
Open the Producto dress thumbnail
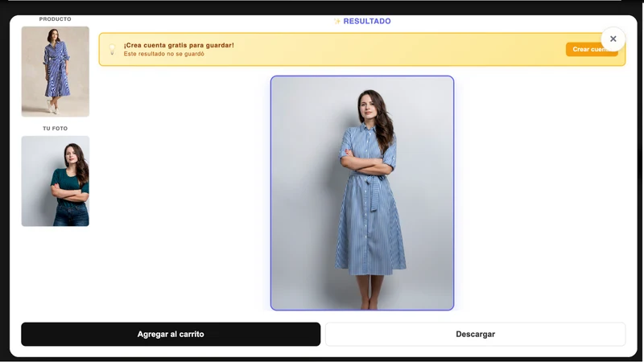(x=56, y=72)
